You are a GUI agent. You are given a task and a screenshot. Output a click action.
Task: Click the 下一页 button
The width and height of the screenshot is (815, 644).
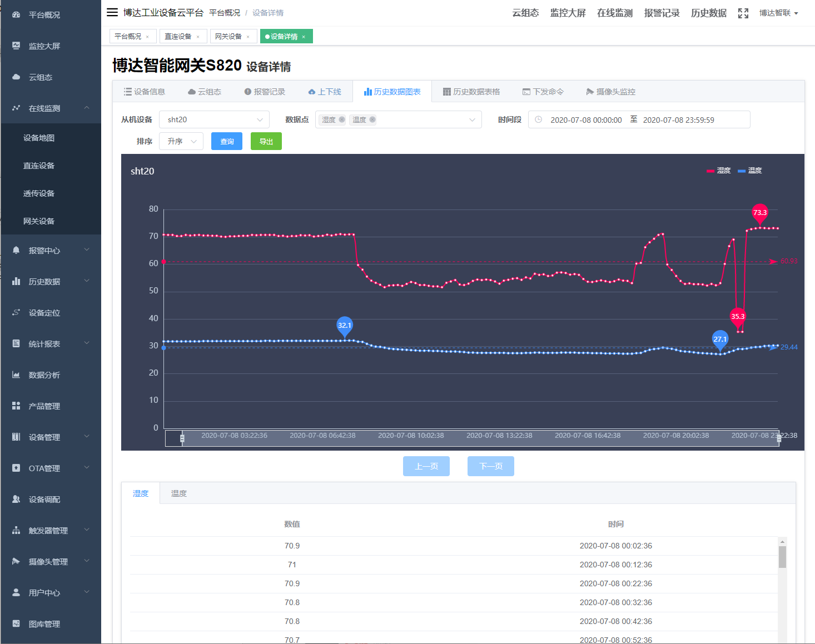pyautogui.click(x=491, y=466)
